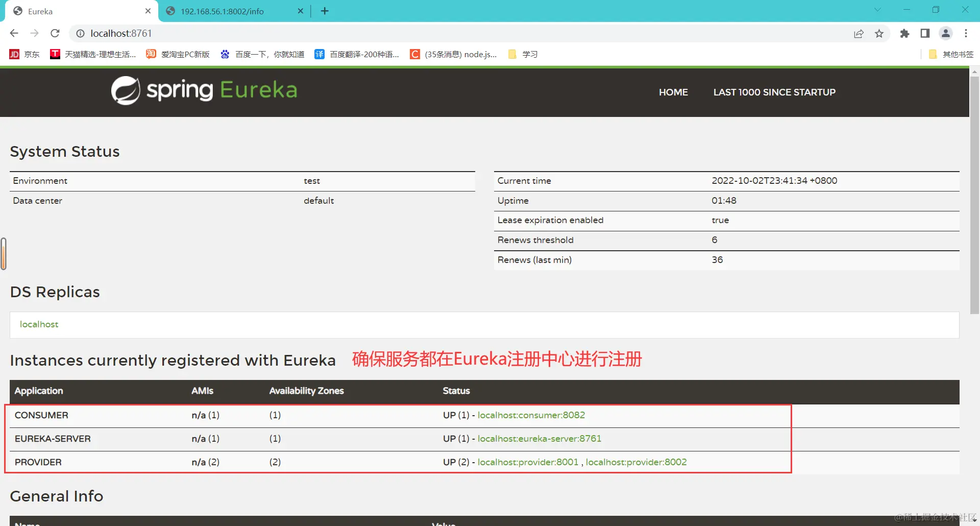Open the localhost:provider:8001 instance link
The height and width of the screenshot is (526, 980).
click(528, 462)
